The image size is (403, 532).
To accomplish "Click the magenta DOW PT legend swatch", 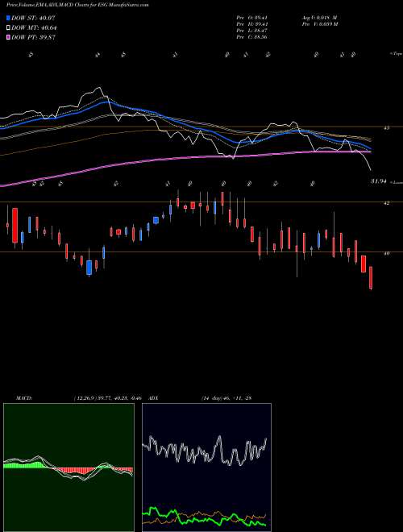I will [x=8, y=37].
